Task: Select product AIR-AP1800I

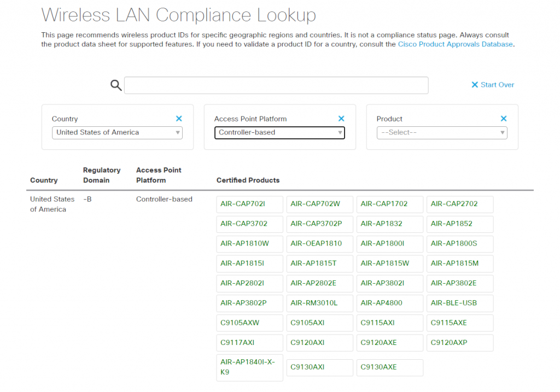Action: pos(389,244)
